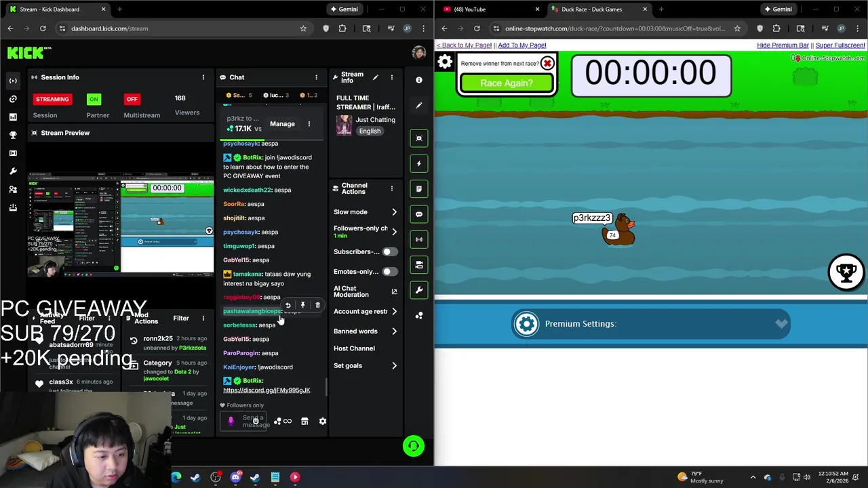
Task: Open chat settings gear icon
Action: pyautogui.click(x=323, y=421)
